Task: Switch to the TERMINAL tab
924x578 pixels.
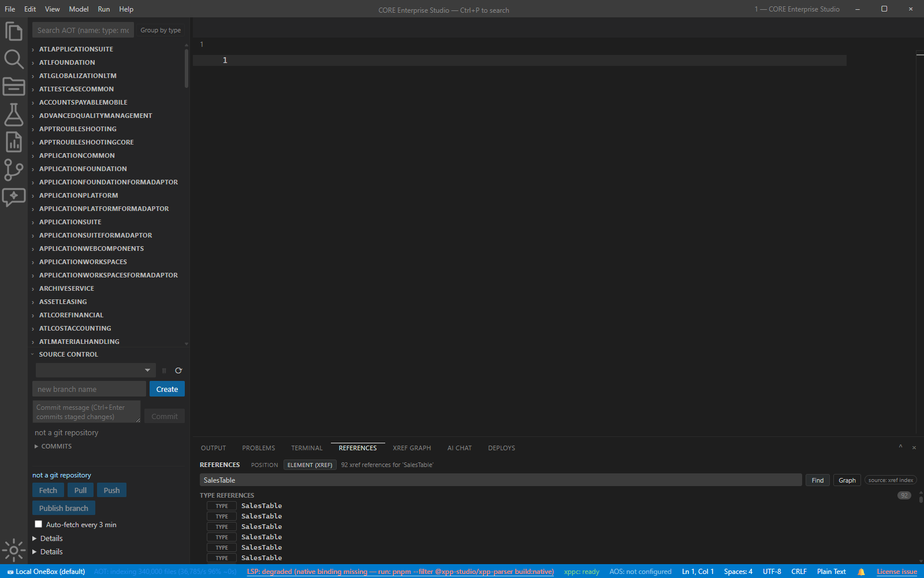Action: tap(307, 448)
